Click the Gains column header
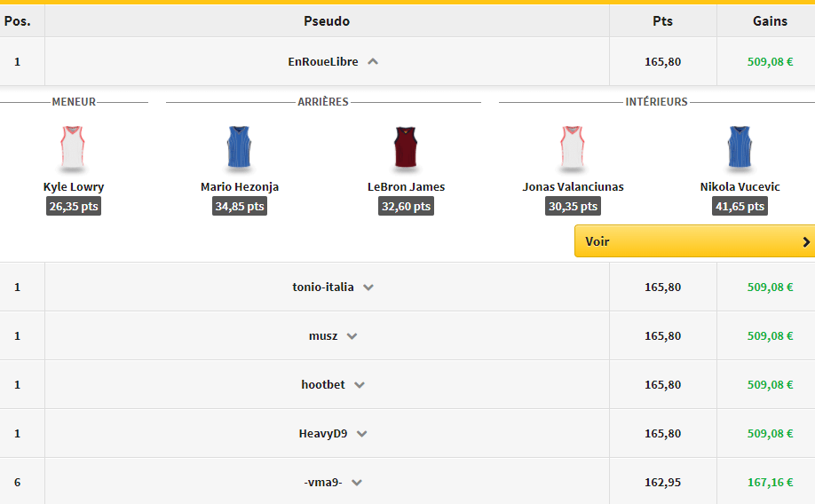The image size is (815, 504). (770, 21)
